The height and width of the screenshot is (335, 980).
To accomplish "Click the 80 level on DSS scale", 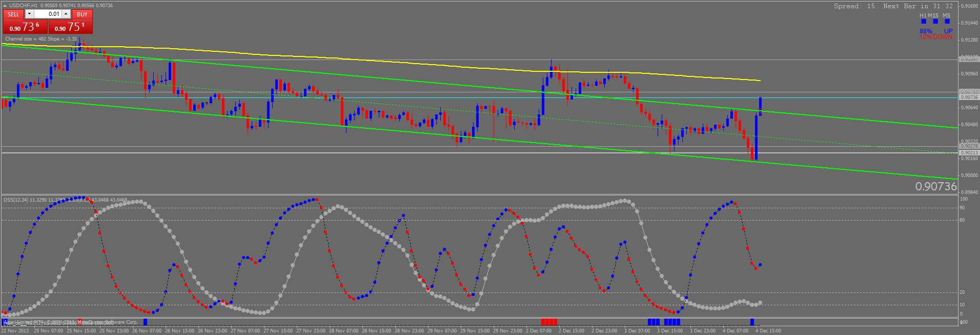I will [x=962, y=220].
